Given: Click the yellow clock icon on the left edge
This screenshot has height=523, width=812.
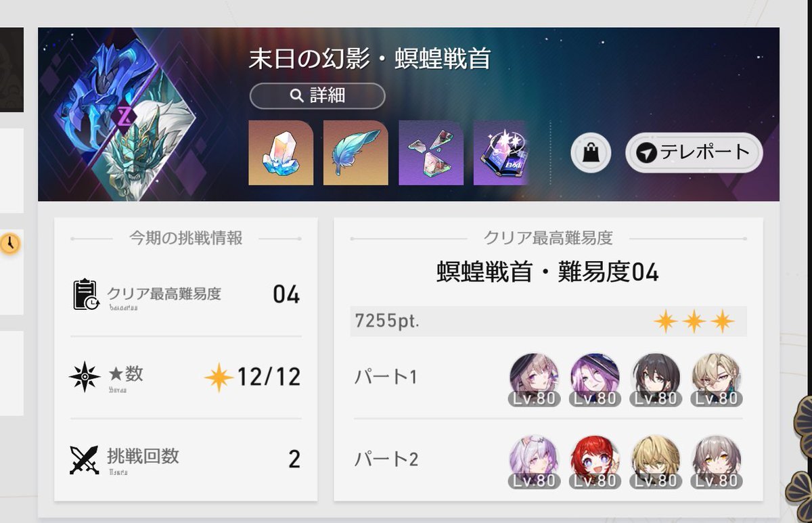Looking at the screenshot, I should click(9, 243).
